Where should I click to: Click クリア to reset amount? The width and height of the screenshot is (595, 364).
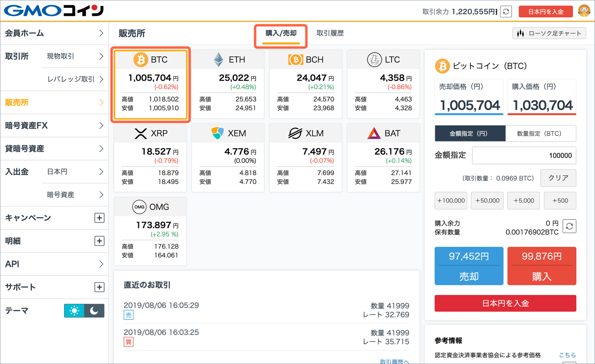pos(558,178)
